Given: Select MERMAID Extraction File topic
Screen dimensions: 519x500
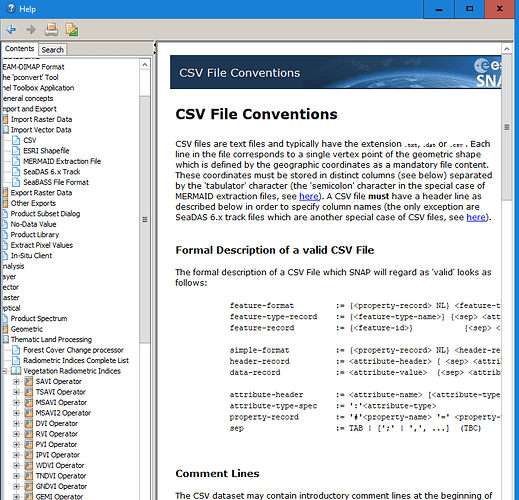Looking at the screenshot, I should (x=62, y=161).
